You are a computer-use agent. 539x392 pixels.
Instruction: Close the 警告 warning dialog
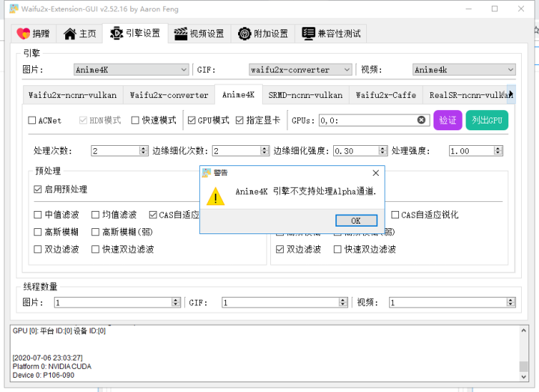pos(376,173)
